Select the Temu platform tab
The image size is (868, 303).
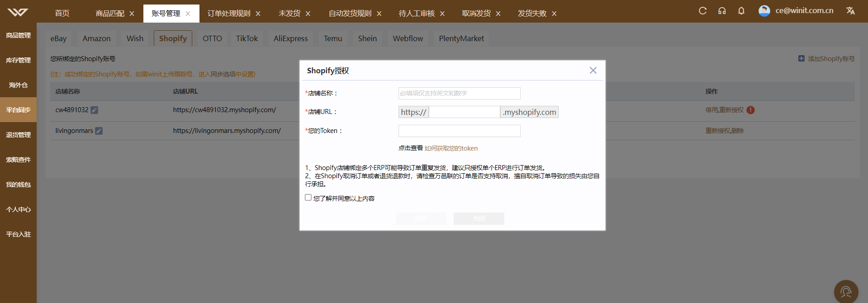pos(333,38)
